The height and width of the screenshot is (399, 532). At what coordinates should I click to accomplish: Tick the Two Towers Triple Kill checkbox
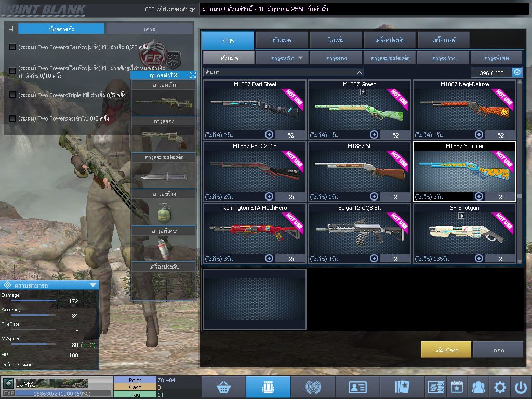coord(12,95)
